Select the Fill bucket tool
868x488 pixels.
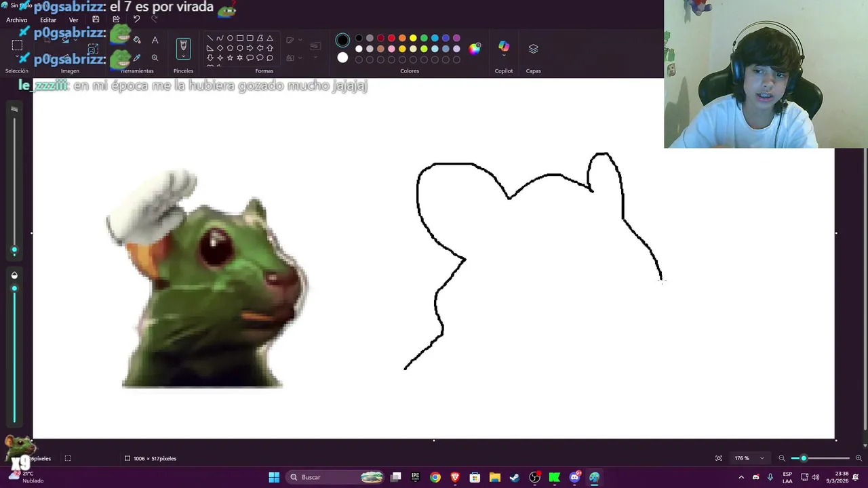(137, 40)
